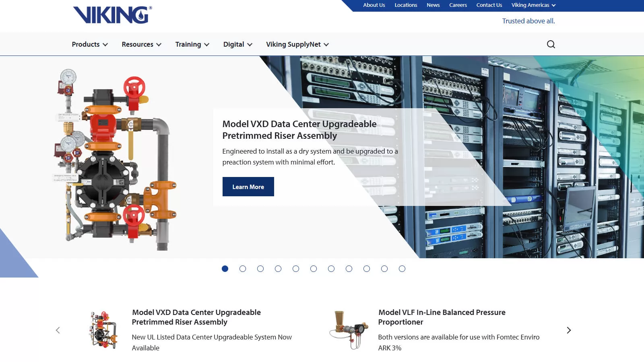Click the previous arrow in news carousel

[x=58, y=330]
